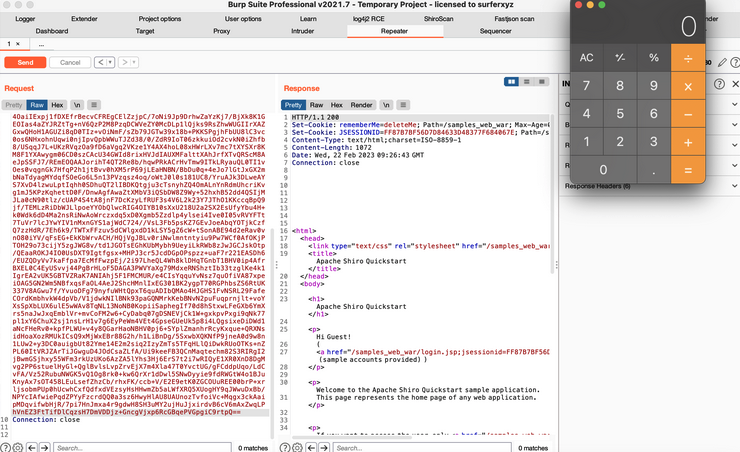Image resolution: width=740 pixels, height=452 pixels.
Task: Select top-bottom split layout icon
Action: [x=527, y=82]
